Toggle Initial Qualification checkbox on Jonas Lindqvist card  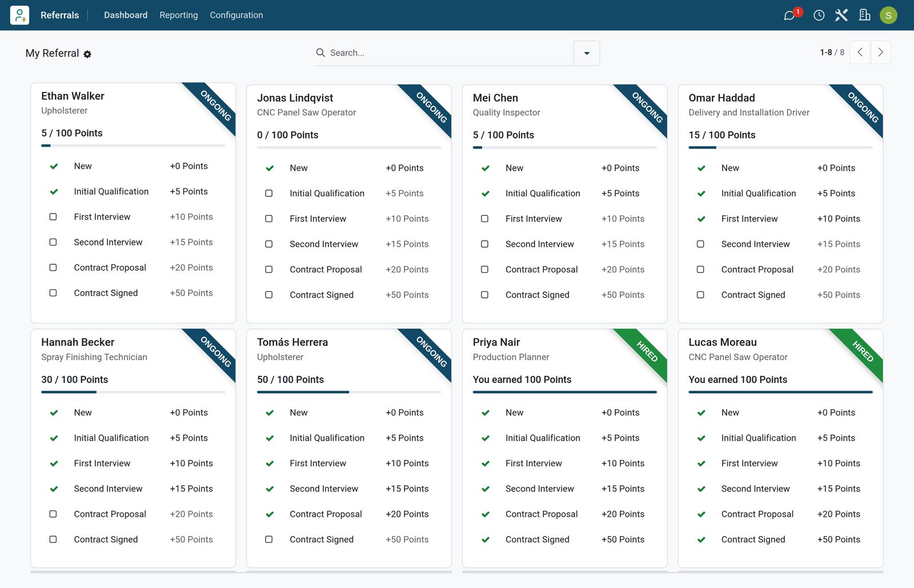point(269,194)
